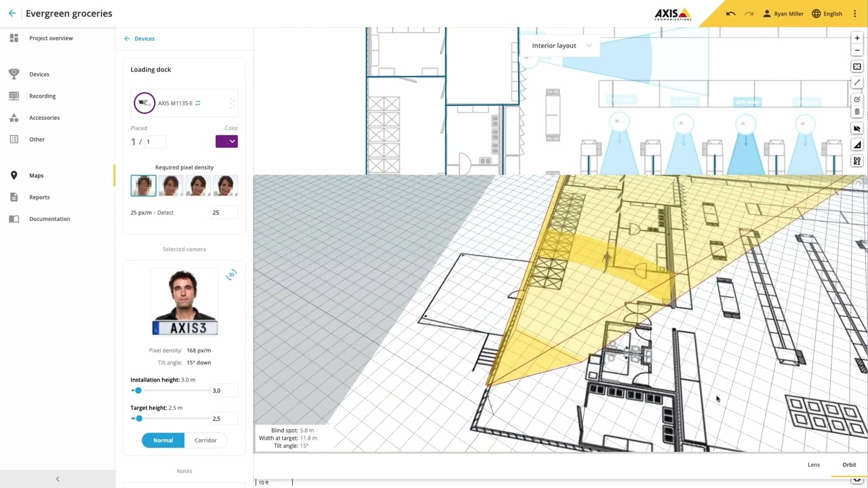Click the Devices camera icon
This screenshot has width=868, height=488.
click(x=14, y=74)
